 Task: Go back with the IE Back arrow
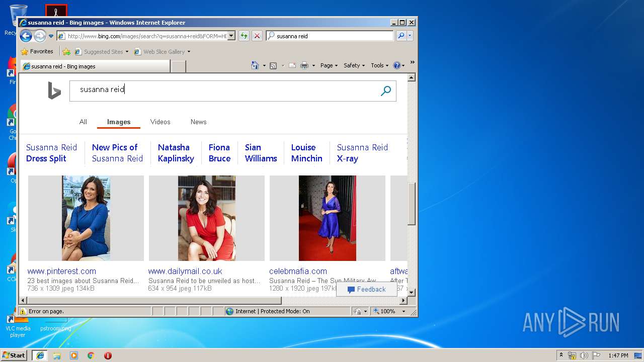pyautogui.click(x=26, y=36)
